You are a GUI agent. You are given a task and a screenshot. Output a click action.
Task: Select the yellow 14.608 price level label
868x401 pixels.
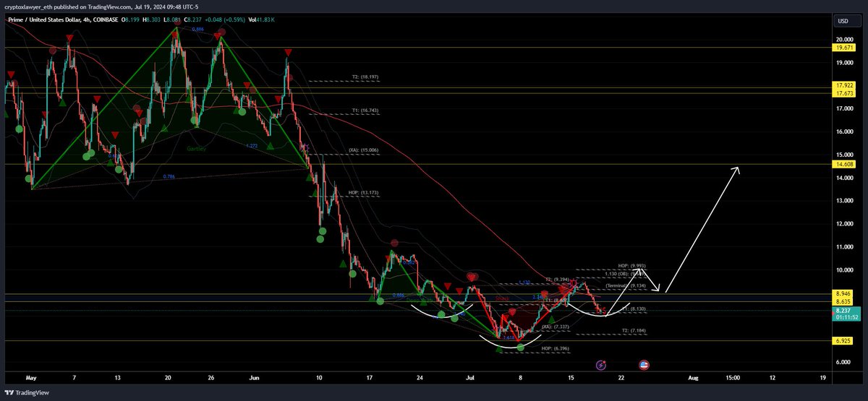[x=843, y=165]
